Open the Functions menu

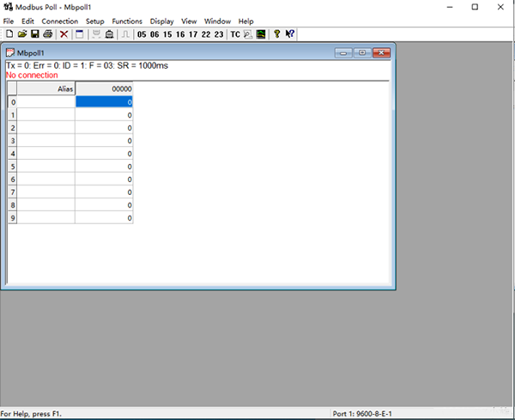point(127,21)
